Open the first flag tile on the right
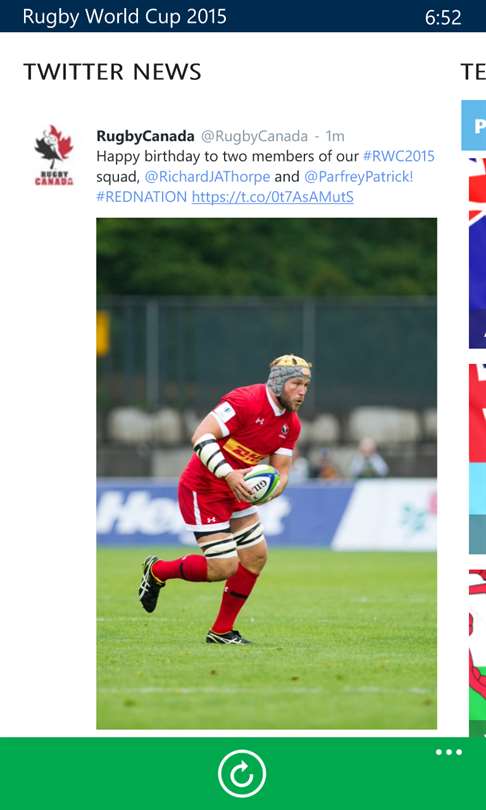 (477, 253)
